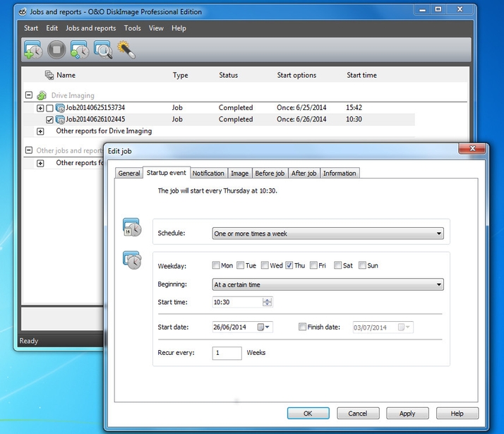
Task: Click the add new job toolbar icon
Action: point(33,50)
